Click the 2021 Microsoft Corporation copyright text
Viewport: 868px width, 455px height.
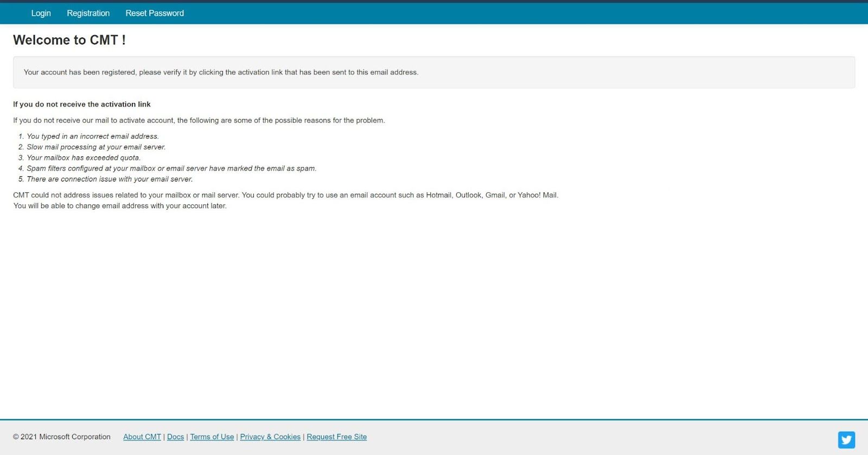pyautogui.click(x=62, y=437)
